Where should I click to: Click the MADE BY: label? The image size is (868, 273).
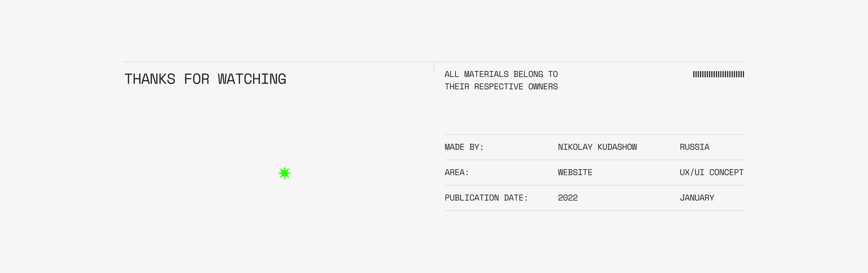(464, 147)
